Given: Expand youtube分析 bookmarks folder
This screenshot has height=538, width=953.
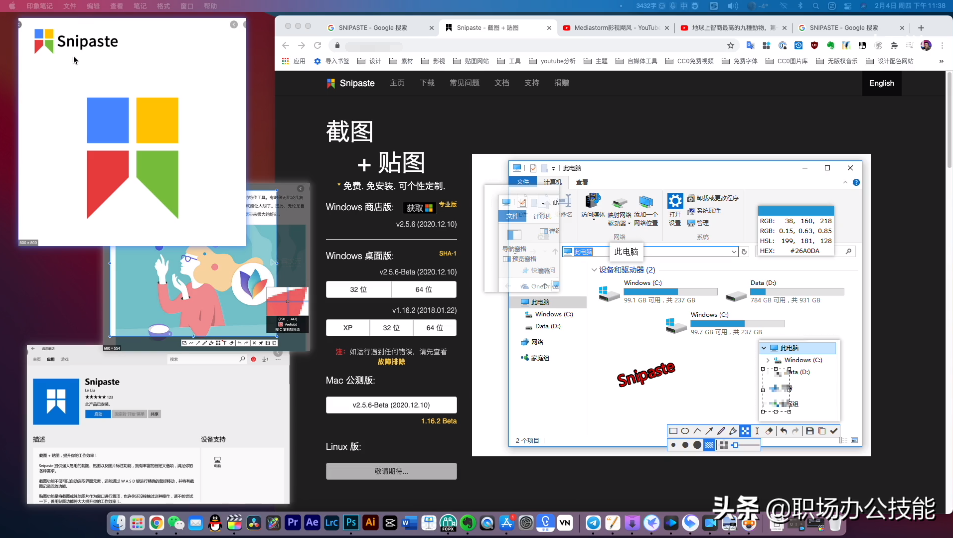Looking at the screenshot, I should coord(552,61).
